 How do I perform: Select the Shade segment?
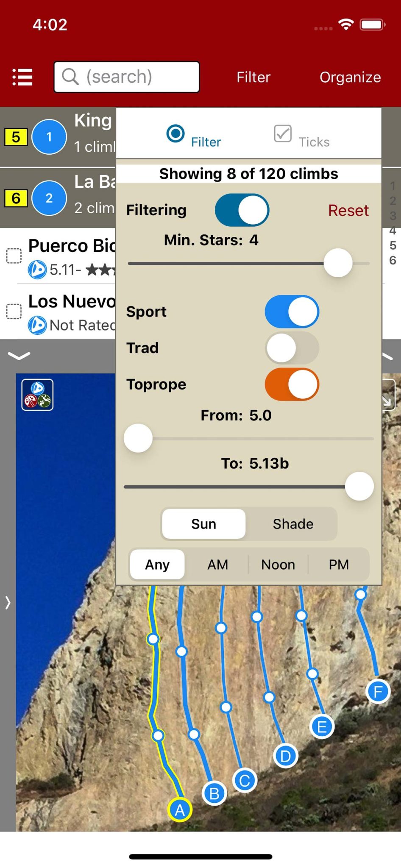tap(292, 524)
